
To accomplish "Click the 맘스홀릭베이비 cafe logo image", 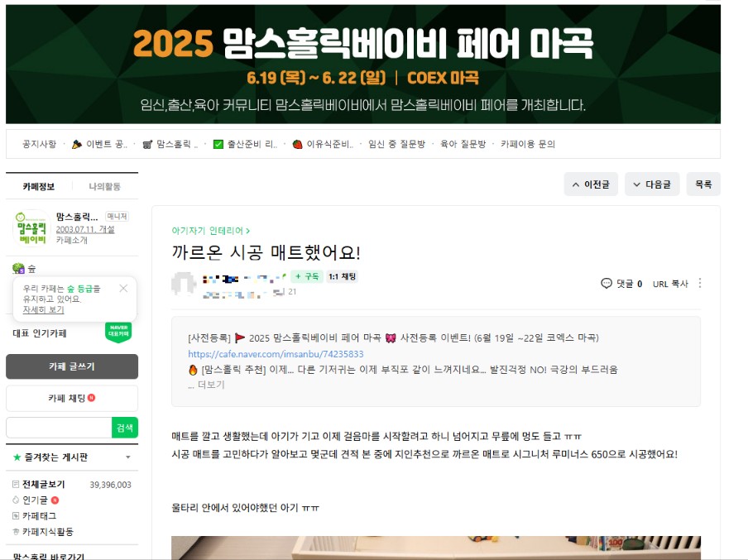I will click(31, 228).
